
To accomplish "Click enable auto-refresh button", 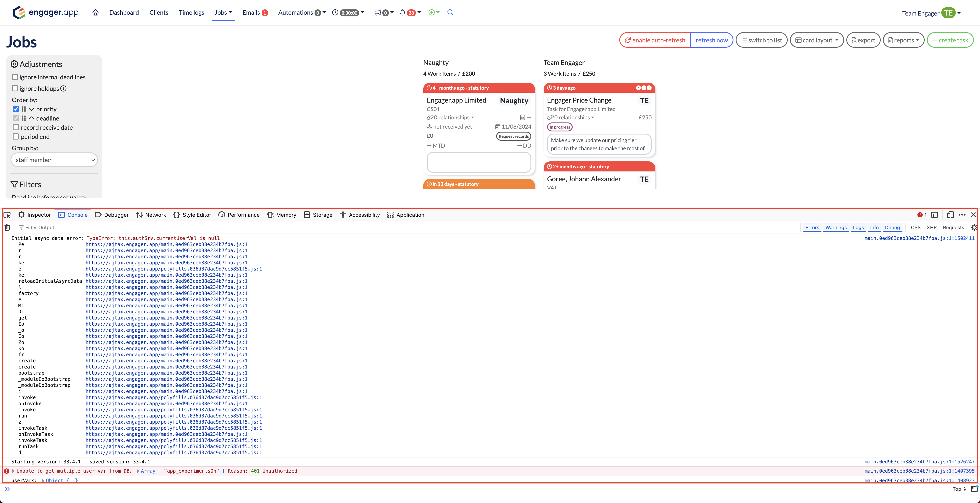I will 655,40.
